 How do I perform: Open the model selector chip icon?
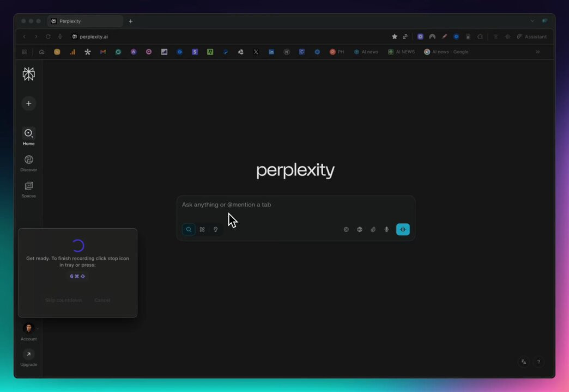pos(346,229)
